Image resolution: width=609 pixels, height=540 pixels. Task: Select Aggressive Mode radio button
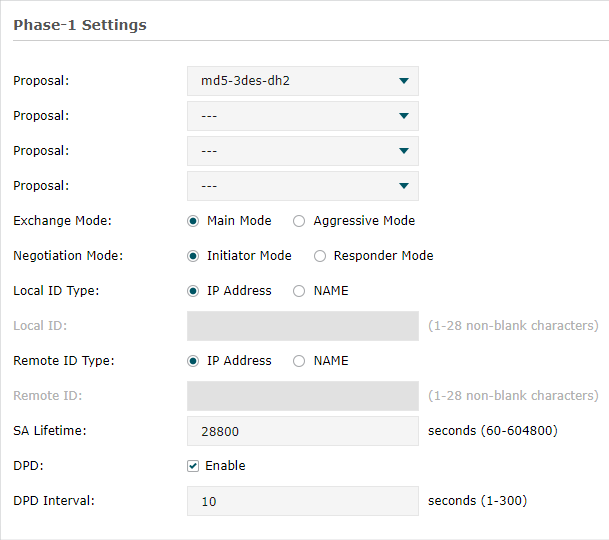[x=299, y=221]
